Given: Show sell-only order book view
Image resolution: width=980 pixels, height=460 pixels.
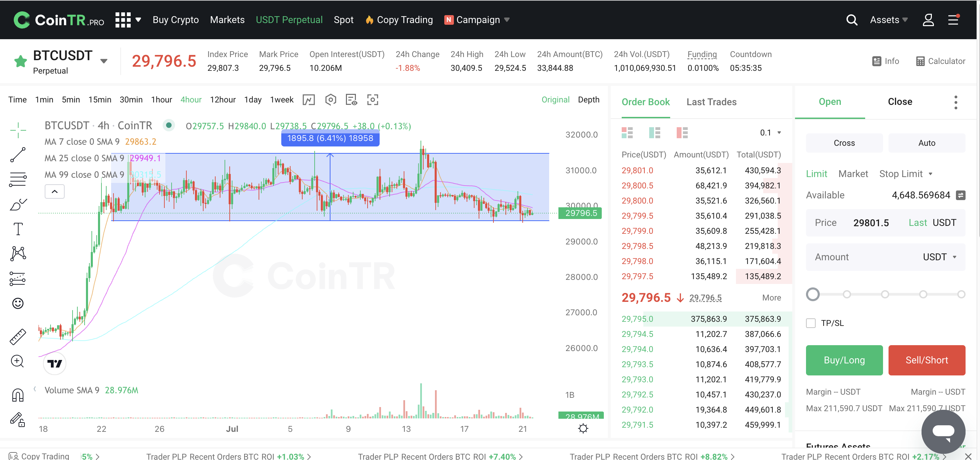Looking at the screenshot, I should click(x=682, y=132).
